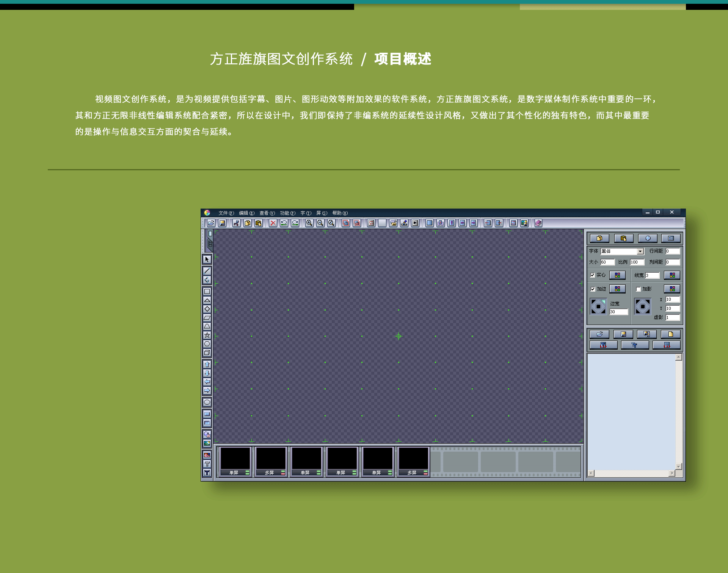Click the 大小 size input field

pos(607,262)
